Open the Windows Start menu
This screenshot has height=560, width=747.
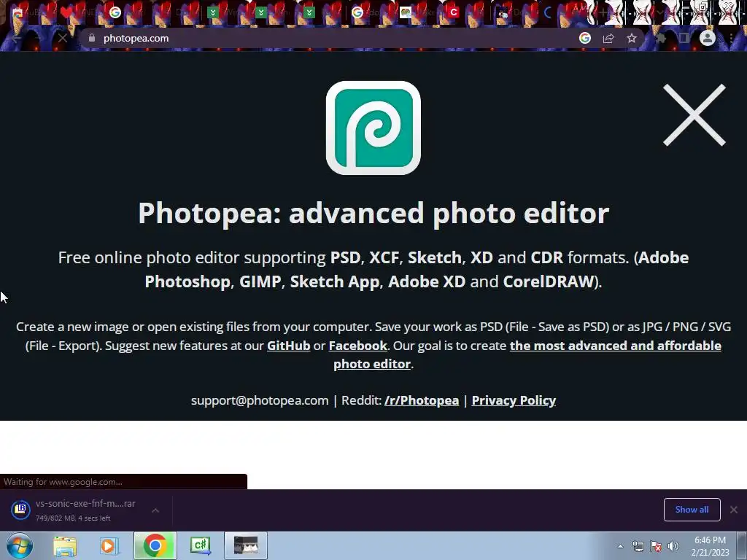point(20,545)
